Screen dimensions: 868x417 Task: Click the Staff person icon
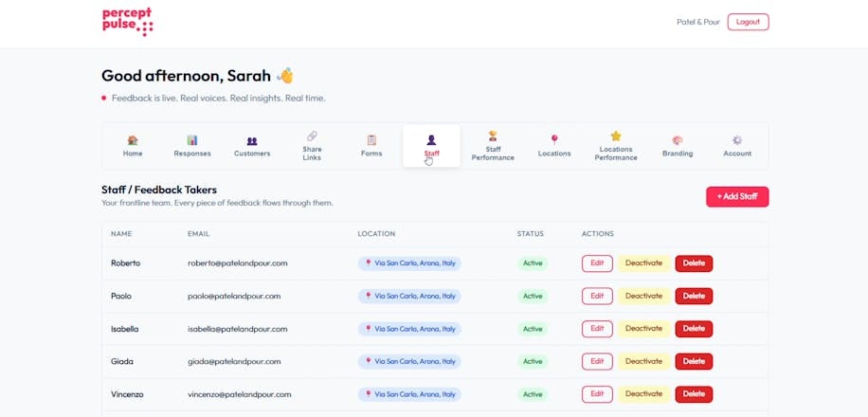pos(431,140)
